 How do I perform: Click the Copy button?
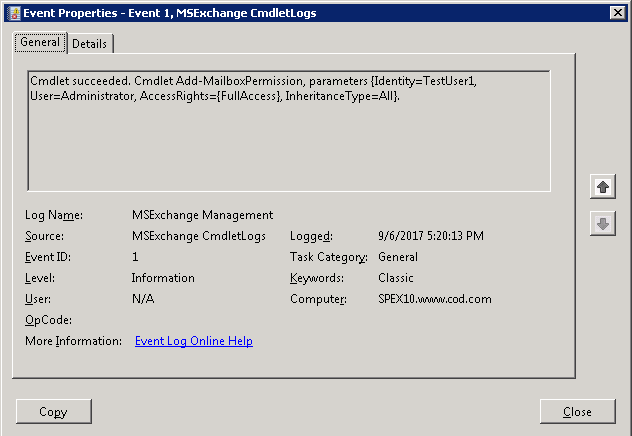tap(54, 411)
